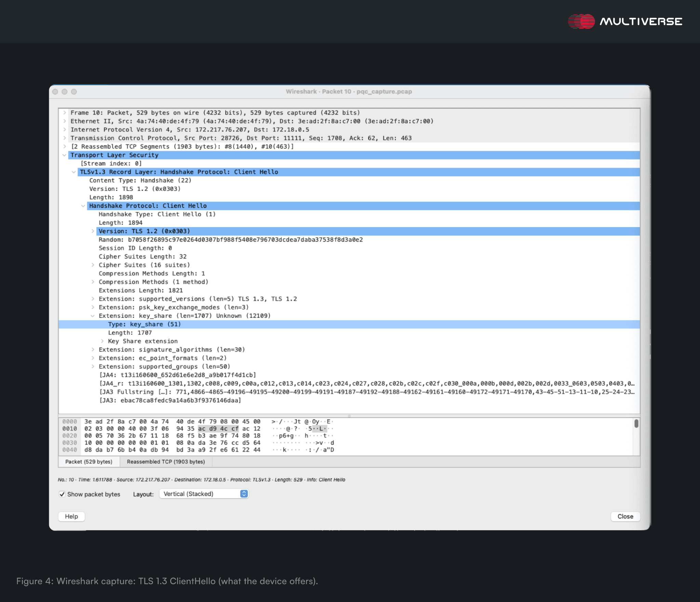Click the Help button
Viewport: 700px width, 602px height.
coord(71,516)
